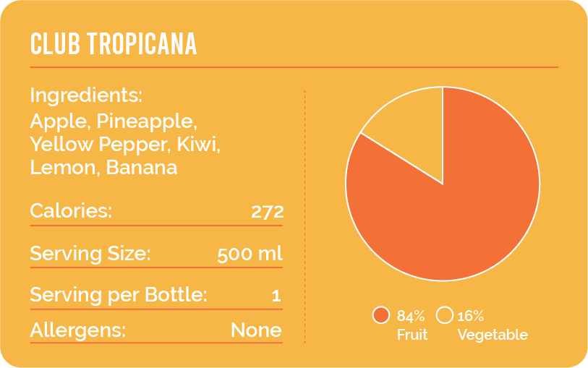This screenshot has height=368, width=588.
Task: Click the Vegetable legend label
Action: (x=493, y=335)
